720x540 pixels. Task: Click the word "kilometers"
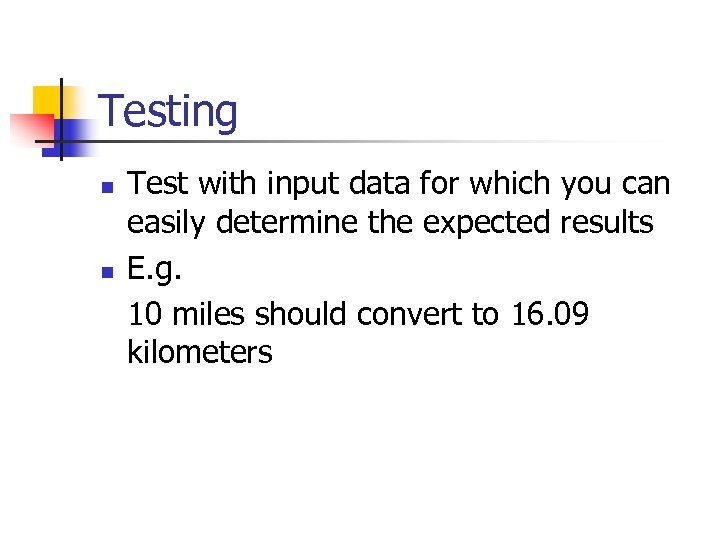(x=200, y=352)
